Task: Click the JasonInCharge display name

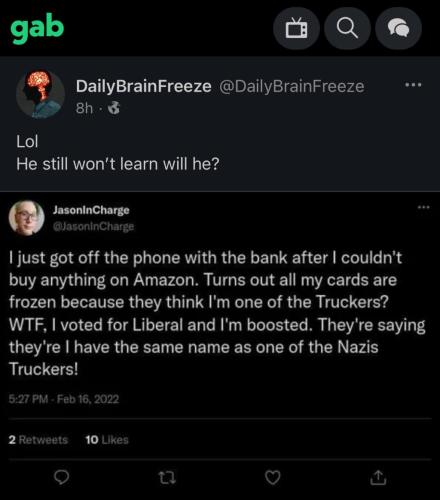Action: pyautogui.click(x=91, y=210)
